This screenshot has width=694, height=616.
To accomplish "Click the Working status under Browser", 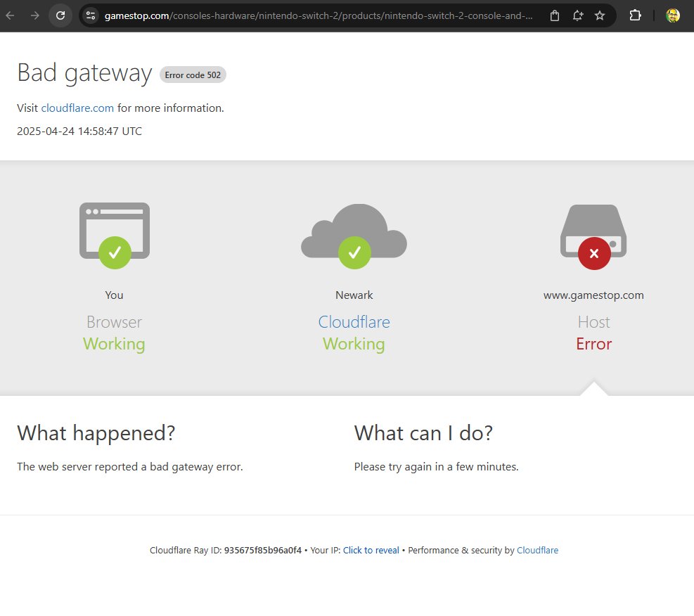I will click(x=114, y=344).
